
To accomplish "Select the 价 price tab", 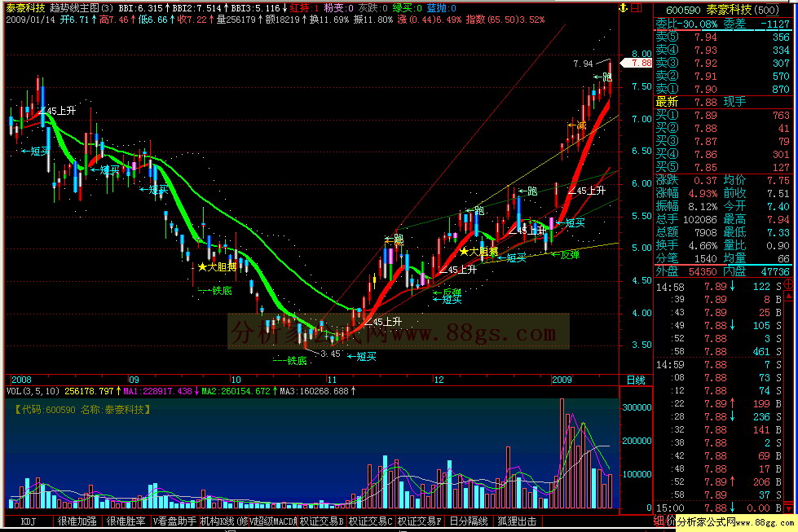I will pyautogui.click(x=671, y=521).
